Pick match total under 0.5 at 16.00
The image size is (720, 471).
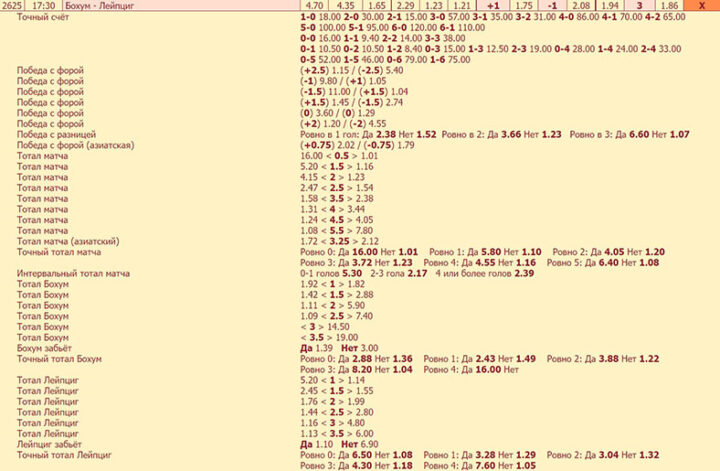pos(311,156)
